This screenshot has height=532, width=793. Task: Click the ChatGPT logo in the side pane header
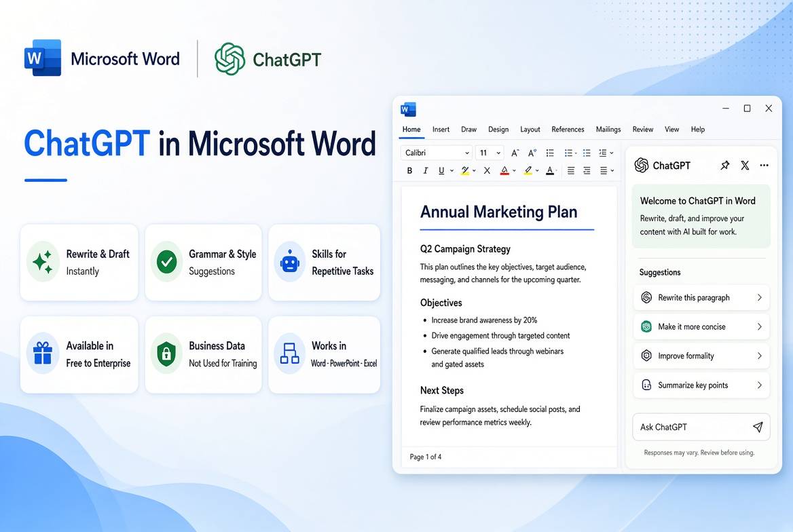coord(642,166)
